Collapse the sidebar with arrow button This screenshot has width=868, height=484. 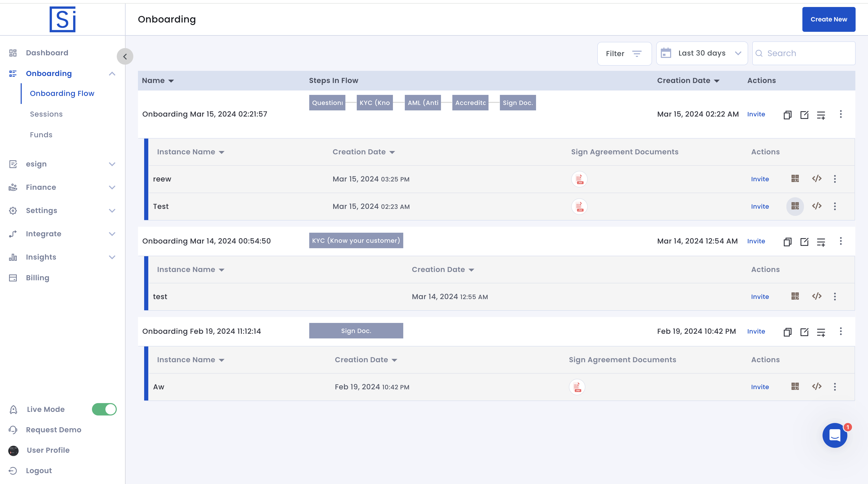pyautogui.click(x=125, y=57)
